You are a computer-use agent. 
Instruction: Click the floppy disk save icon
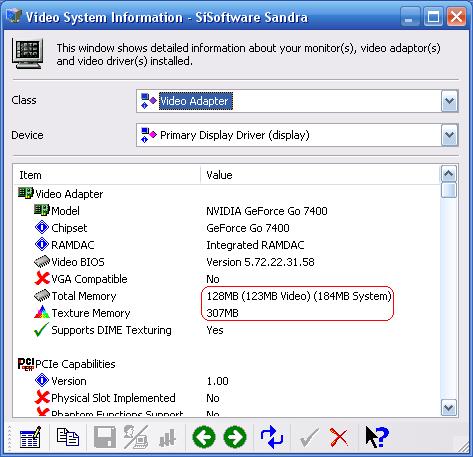pos(105,437)
